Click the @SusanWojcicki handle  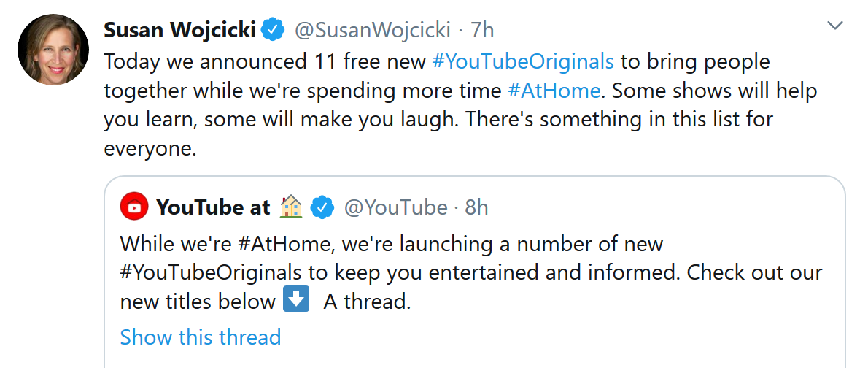(x=372, y=30)
